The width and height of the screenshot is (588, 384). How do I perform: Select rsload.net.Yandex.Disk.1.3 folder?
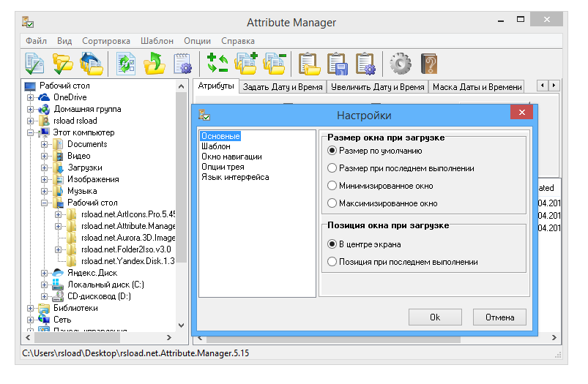click(x=127, y=261)
